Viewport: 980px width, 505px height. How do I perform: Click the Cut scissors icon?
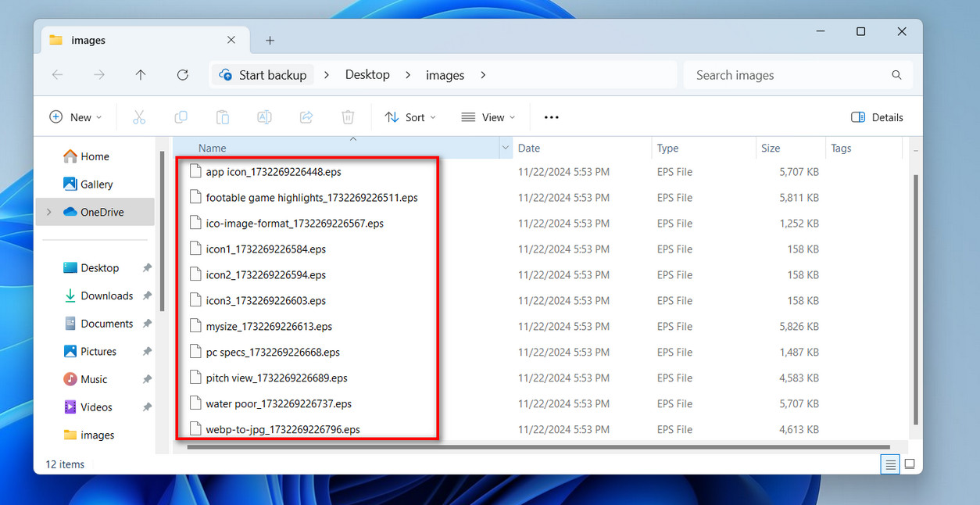pos(139,117)
